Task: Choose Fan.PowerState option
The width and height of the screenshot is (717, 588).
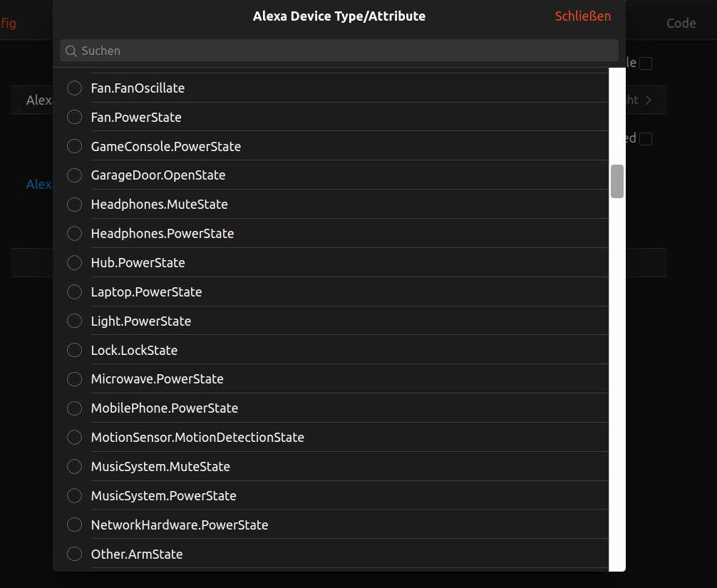Action: [74, 118]
